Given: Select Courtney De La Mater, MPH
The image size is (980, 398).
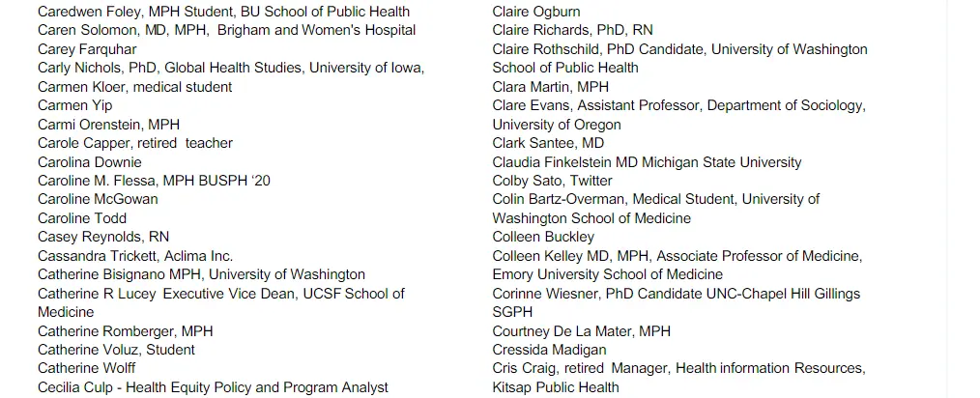Looking at the screenshot, I should tap(581, 331).
